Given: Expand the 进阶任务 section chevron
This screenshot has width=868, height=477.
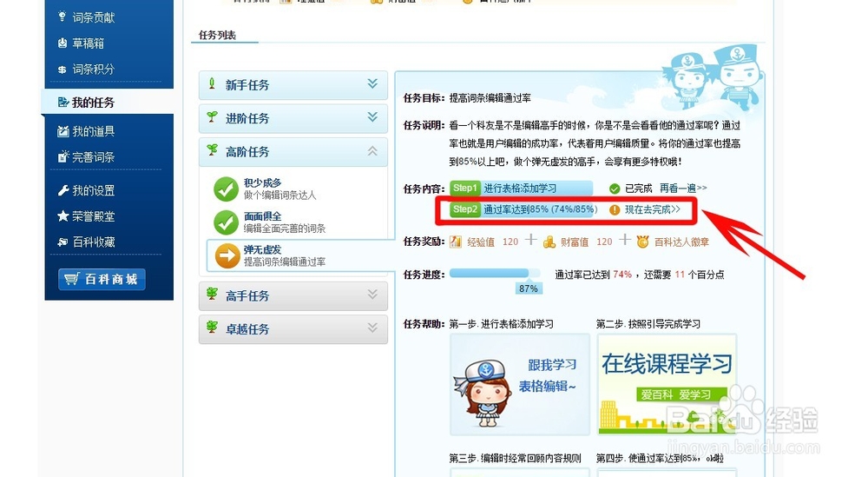Looking at the screenshot, I should tap(372, 117).
